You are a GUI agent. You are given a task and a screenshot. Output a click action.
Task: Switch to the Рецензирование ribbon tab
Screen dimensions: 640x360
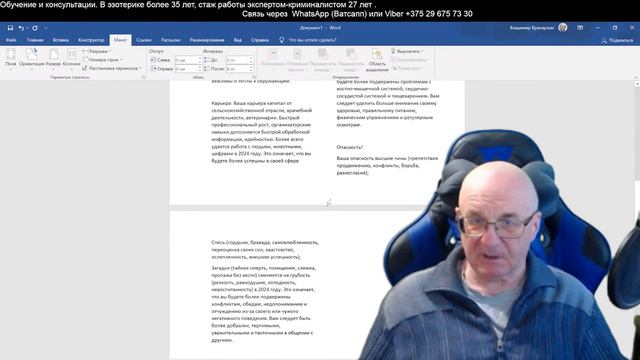(207, 40)
